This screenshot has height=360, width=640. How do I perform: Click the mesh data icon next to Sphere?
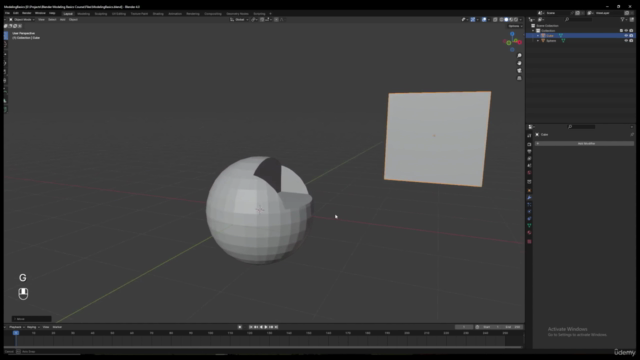[x=563, y=41]
